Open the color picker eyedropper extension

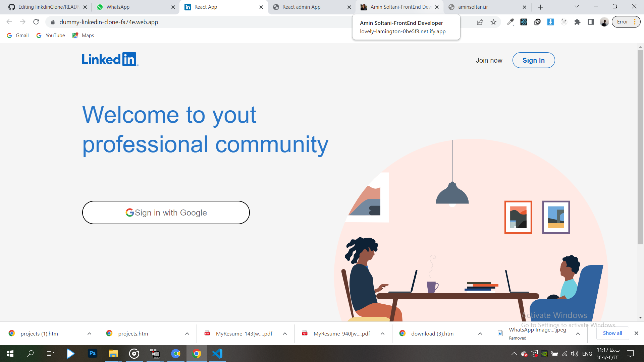pyautogui.click(x=510, y=22)
